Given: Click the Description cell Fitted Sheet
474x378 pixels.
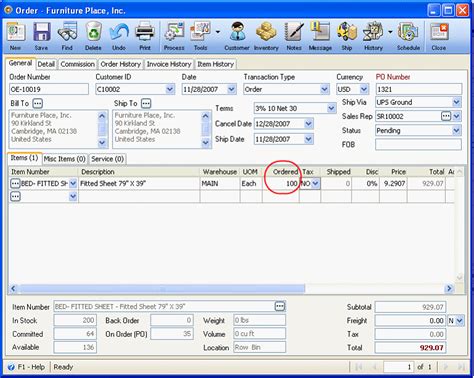Looking at the screenshot, I should [139, 184].
